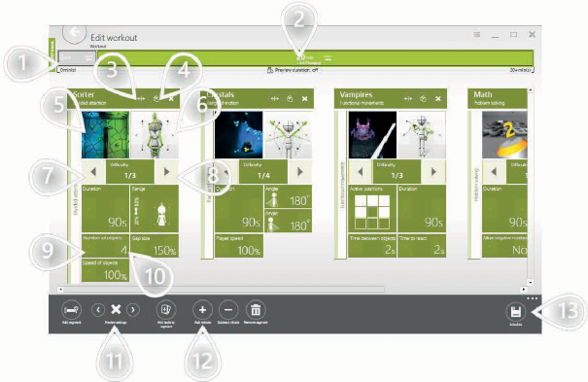Click the horizontal scrollbar right arrow
Image resolution: width=588 pixels, height=382 pixels.
(x=524, y=290)
